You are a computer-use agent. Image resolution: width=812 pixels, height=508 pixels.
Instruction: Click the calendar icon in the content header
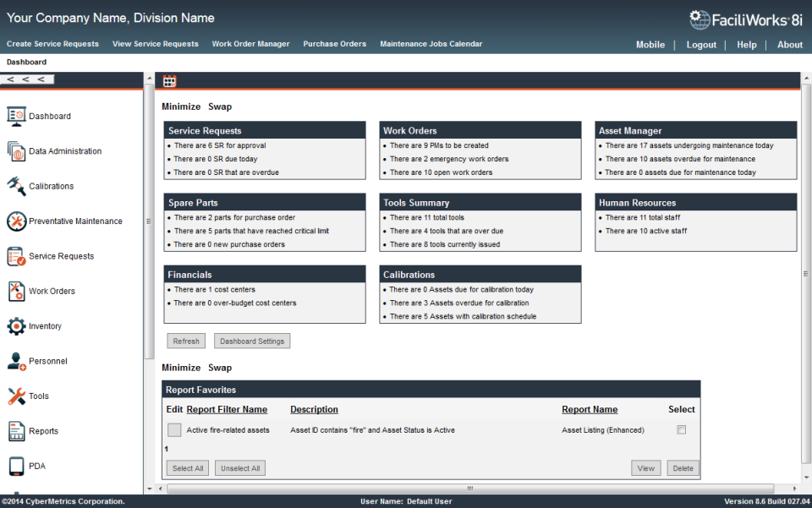[x=169, y=81]
